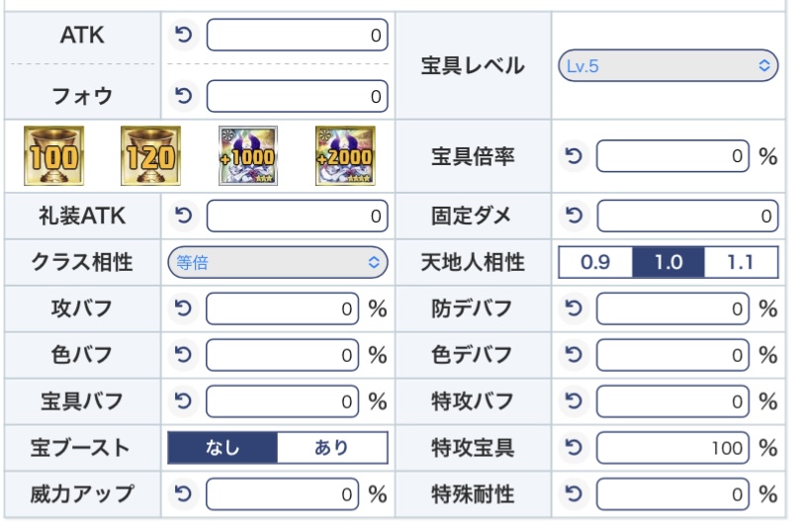
Task: Open the クラス相性 等倍 dropdown
Action: tap(277, 262)
